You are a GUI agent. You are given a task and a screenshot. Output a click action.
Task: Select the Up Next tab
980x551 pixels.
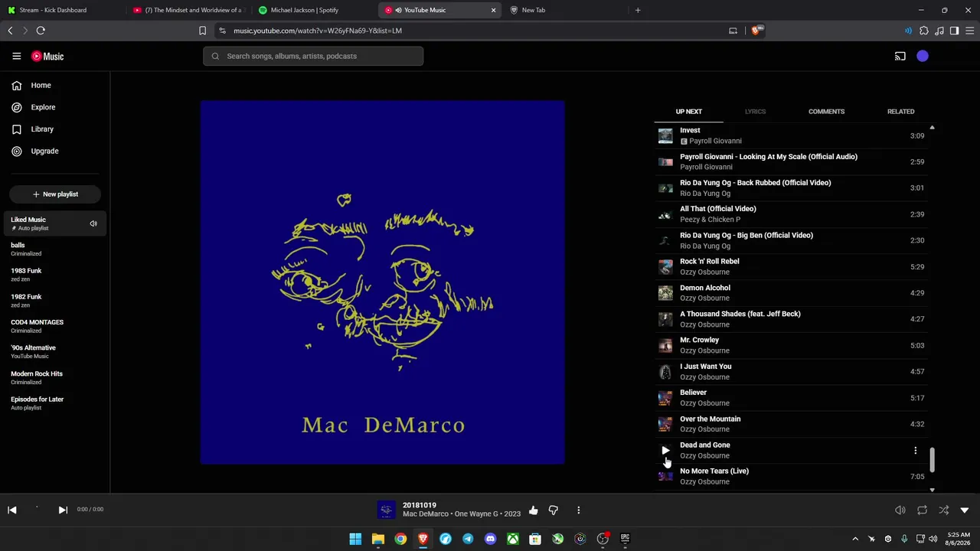(688, 112)
